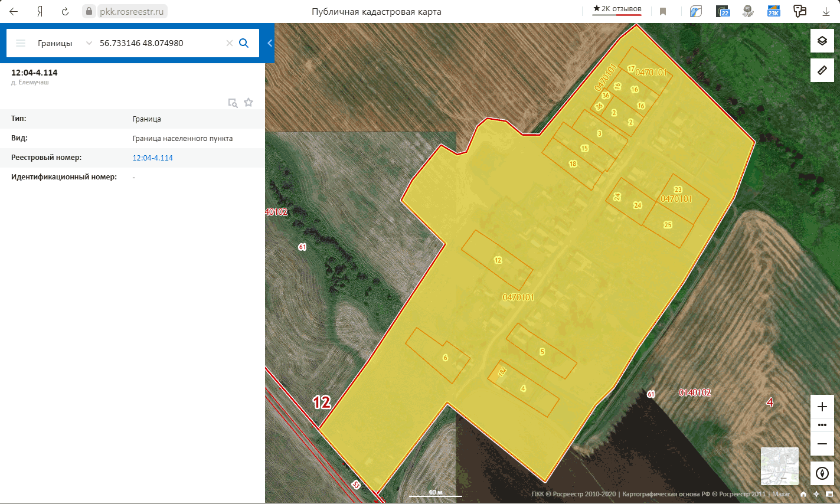840x504 pixels.
Task: Click parcel 6 on the map
Action: point(445,358)
